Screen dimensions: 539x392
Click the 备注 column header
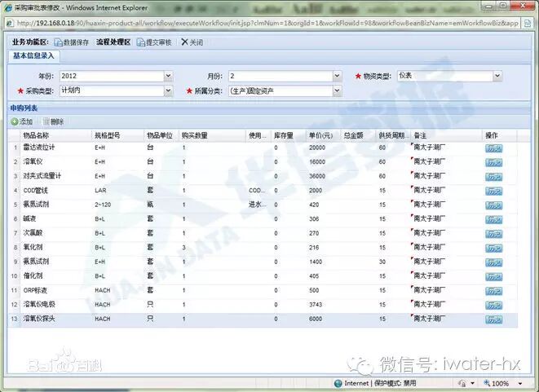(x=446, y=135)
